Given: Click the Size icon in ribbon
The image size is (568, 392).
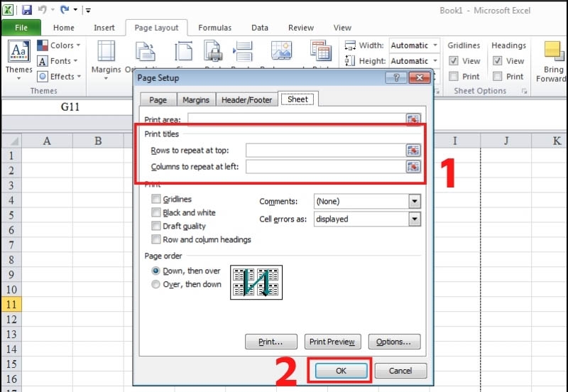Looking at the screenshot, I should point(184,51).
